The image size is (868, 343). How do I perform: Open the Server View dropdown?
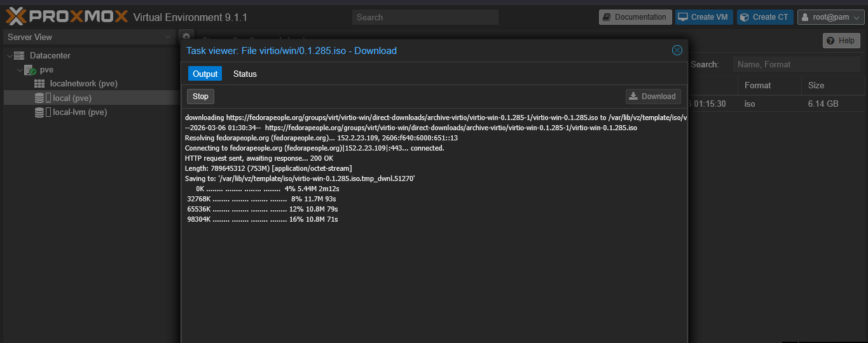[168, 37]
